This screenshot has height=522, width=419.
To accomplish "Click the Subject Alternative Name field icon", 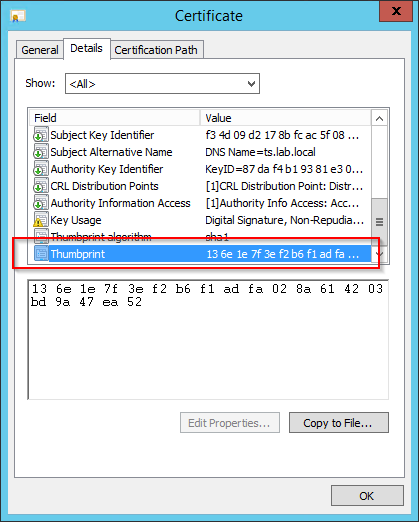I will pos(41,152).
